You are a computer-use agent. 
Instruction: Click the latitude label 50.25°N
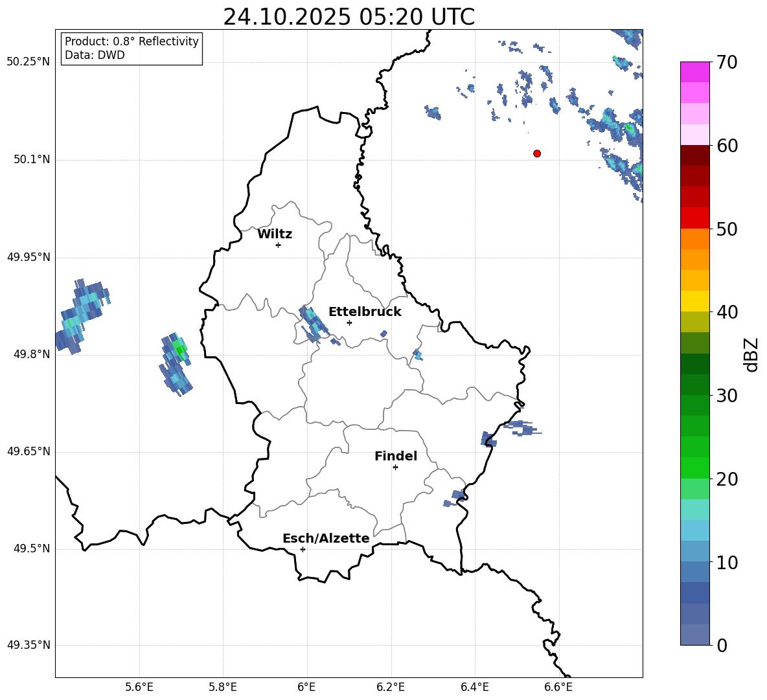point(29,62)
